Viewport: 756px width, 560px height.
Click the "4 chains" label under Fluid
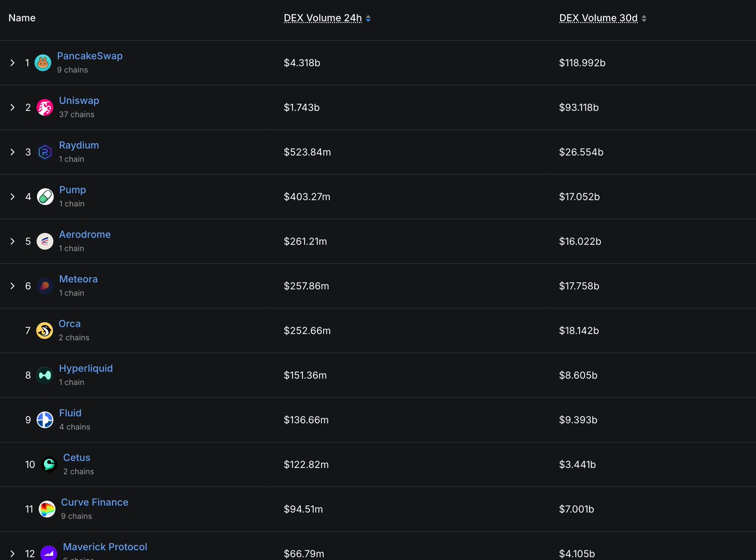[74, 427]
